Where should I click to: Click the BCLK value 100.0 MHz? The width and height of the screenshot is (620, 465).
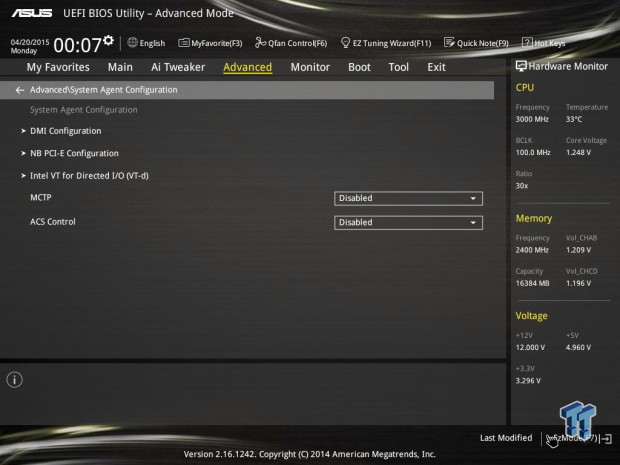pyautogui.click(x=533, y=153)
